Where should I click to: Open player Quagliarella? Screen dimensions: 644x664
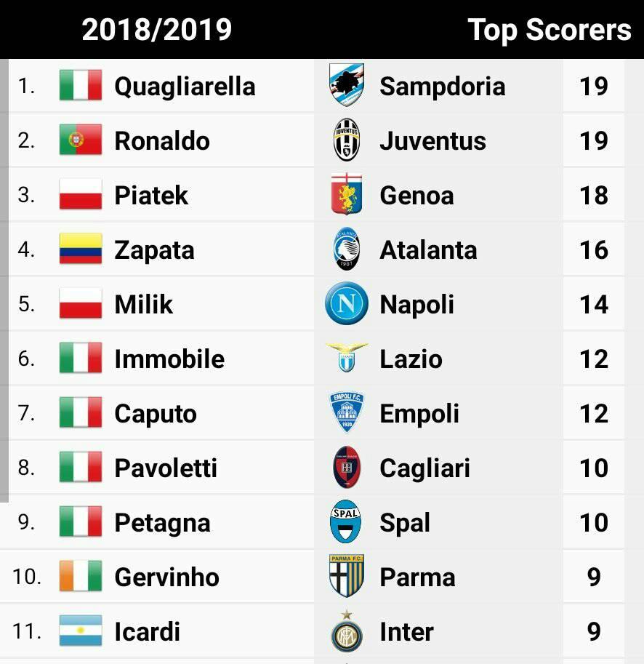[x=185, y=87]
